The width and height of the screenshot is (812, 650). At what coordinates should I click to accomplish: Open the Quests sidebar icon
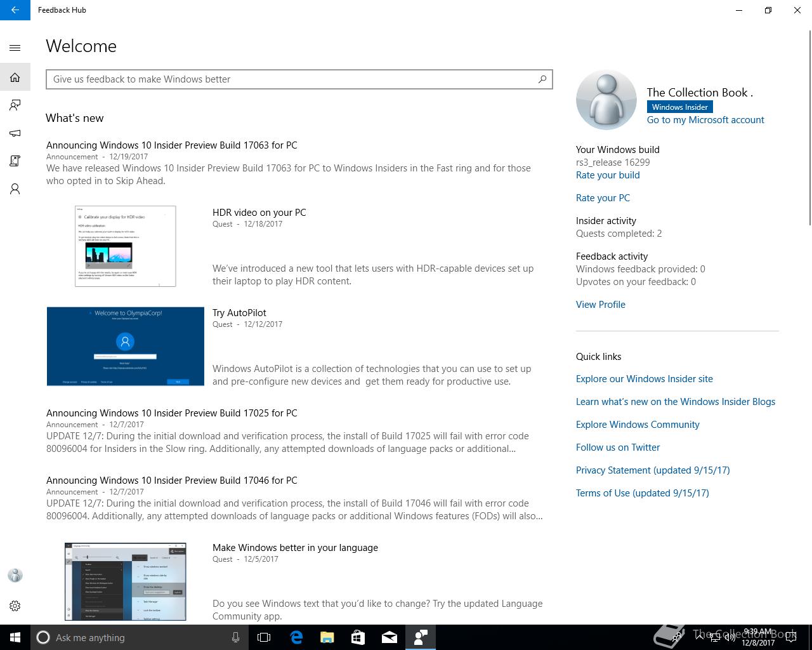15,161
